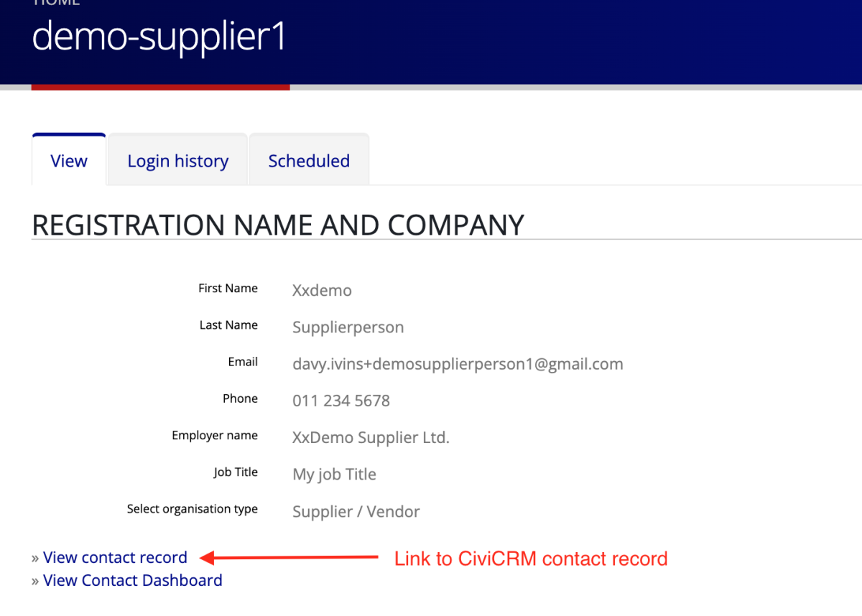Open the View contact record link

115,558
